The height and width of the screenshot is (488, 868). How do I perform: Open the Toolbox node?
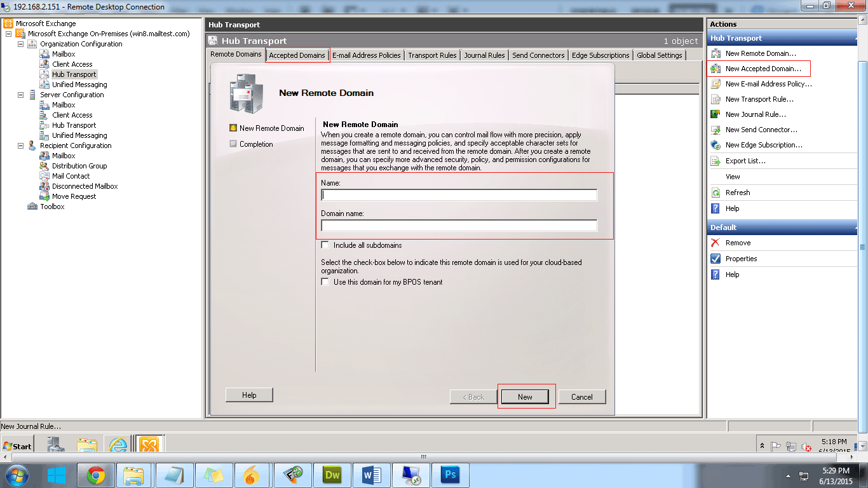click(52, 207)
